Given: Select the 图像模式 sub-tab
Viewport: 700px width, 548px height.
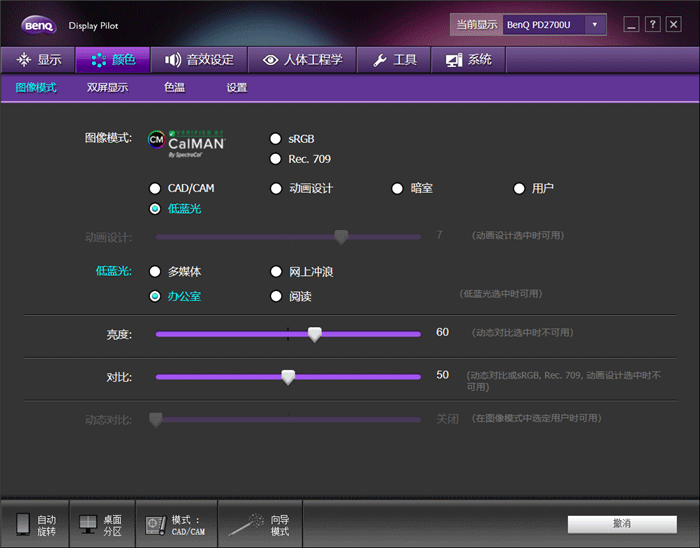Looking at the screenshot, I should pyautogui.click(x=36, y=87).
